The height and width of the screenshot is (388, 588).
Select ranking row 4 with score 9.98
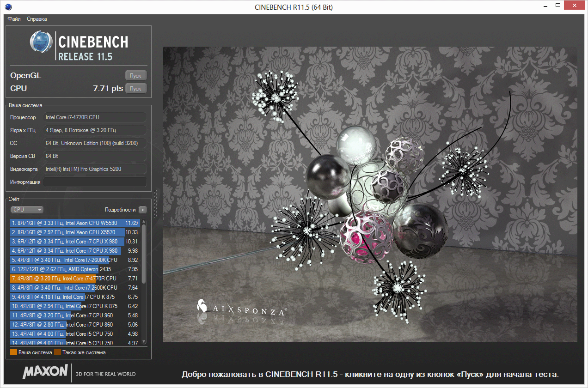(75, 250)
